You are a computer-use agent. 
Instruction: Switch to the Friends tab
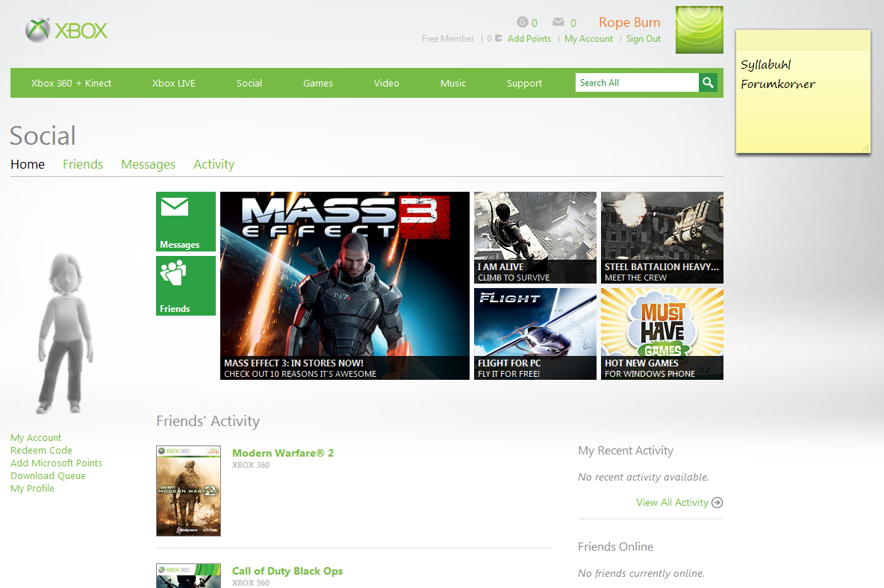(83, 164)
